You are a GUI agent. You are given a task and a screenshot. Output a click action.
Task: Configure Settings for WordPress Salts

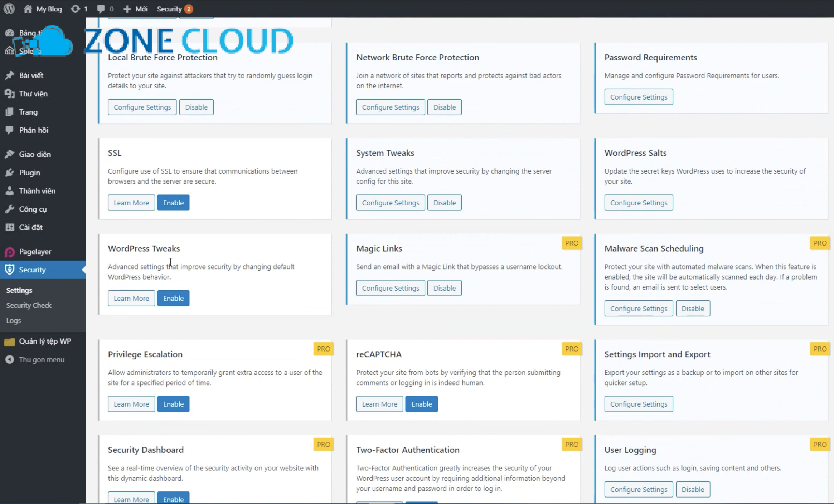[x=639, y=203]
